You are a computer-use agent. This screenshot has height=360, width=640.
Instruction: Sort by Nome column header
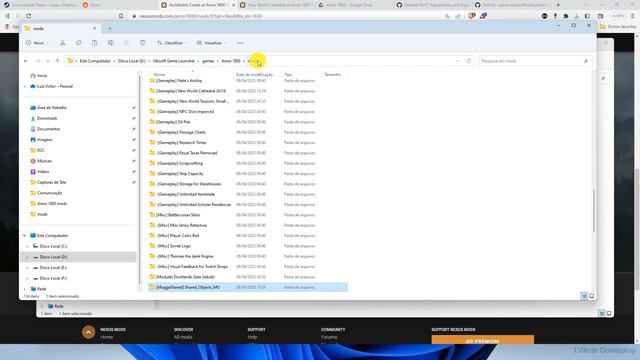click(159, 75)
